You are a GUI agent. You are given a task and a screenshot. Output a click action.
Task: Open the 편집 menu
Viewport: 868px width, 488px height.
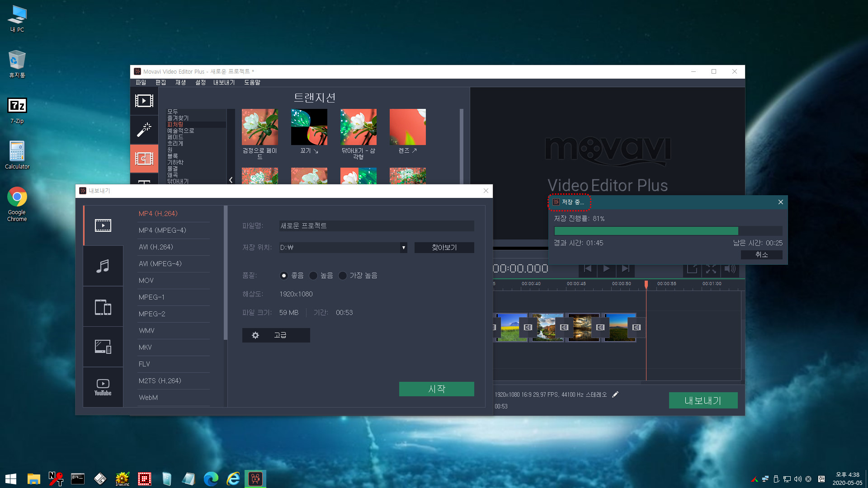click(x=161, y=82)
